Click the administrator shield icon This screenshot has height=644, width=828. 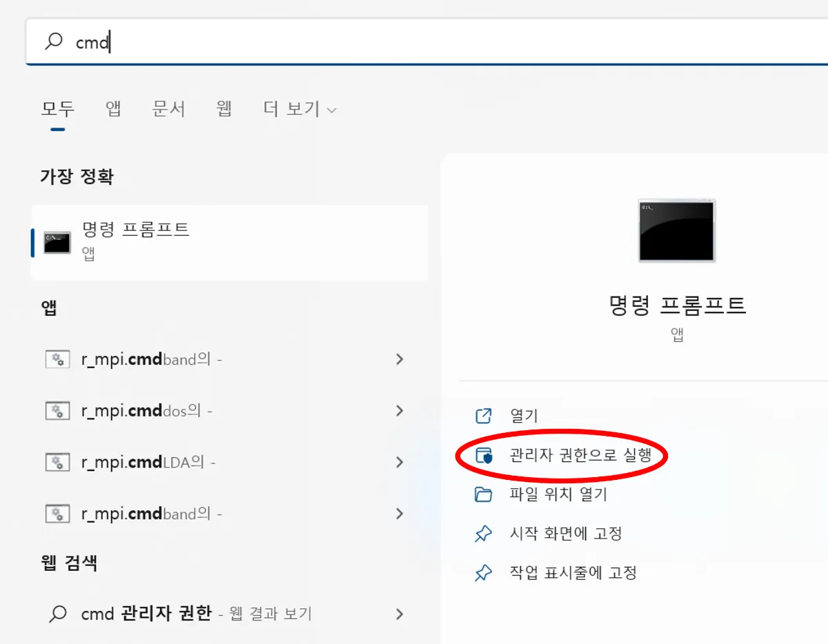484,455
